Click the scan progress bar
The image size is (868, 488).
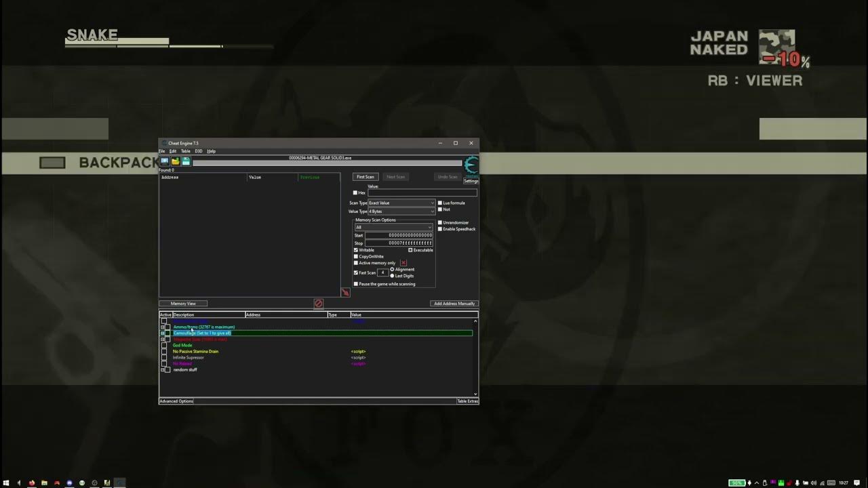pos(327,163)
